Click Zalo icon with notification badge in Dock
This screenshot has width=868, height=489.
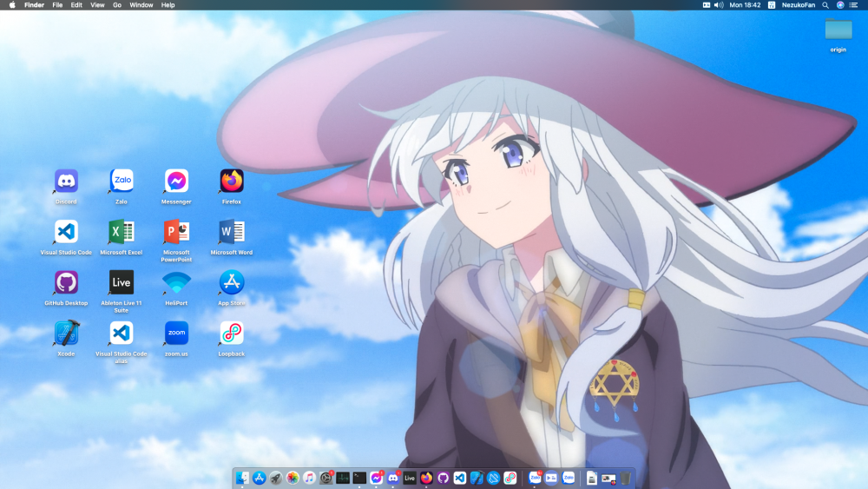[534, 478]
